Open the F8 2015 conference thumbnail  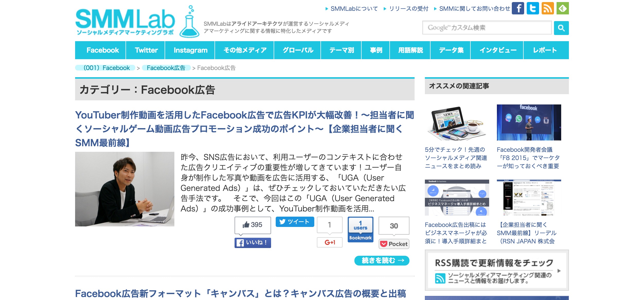529,122
